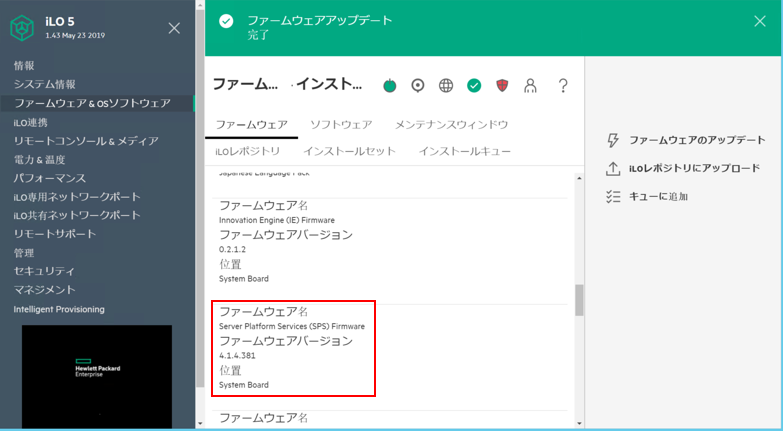Open マネジメント in the sidebar
This screenshot has height=431, width=783.
coord(44,290)
